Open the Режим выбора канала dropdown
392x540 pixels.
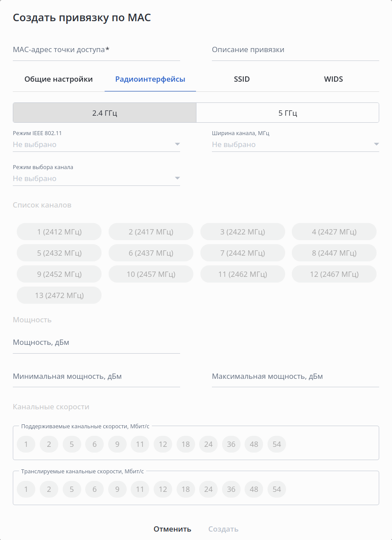click(96, 178)
